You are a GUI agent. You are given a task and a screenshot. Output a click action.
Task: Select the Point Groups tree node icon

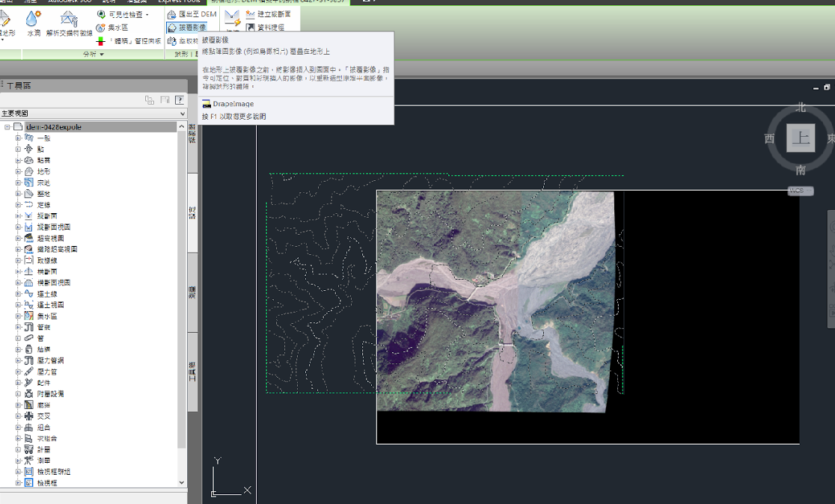[x=28, y=160]
